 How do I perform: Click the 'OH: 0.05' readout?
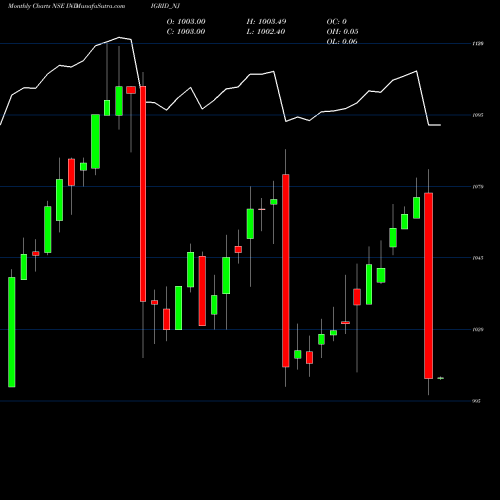coord(342,32)
